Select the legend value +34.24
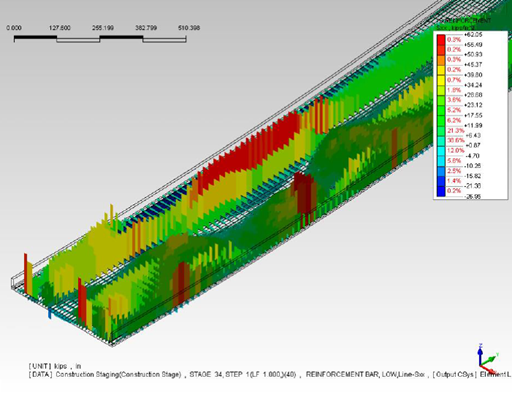The width and height of the screenshot is (512, 395). click(x=473, y=85)
